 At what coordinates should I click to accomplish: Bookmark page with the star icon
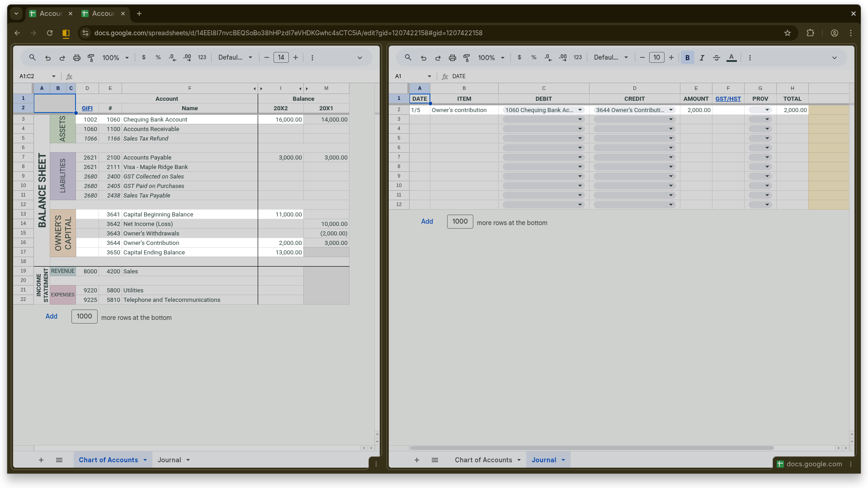(x=788, y=33)
